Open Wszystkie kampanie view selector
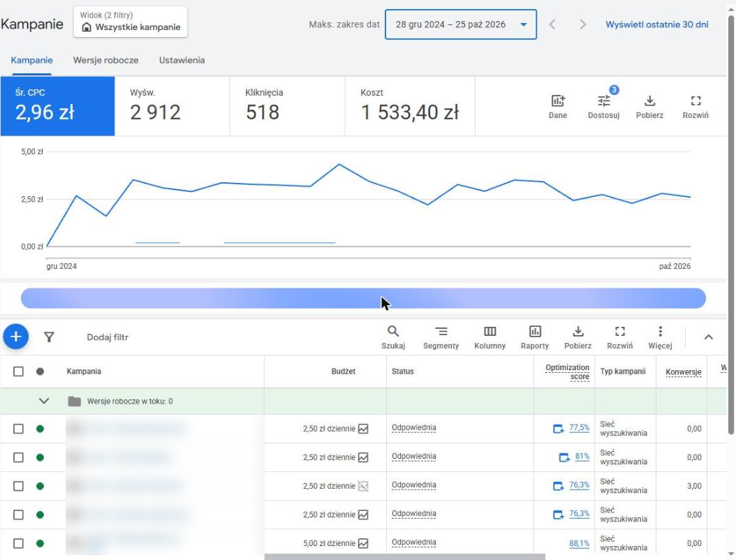The image size is (736, 560). 131,22
